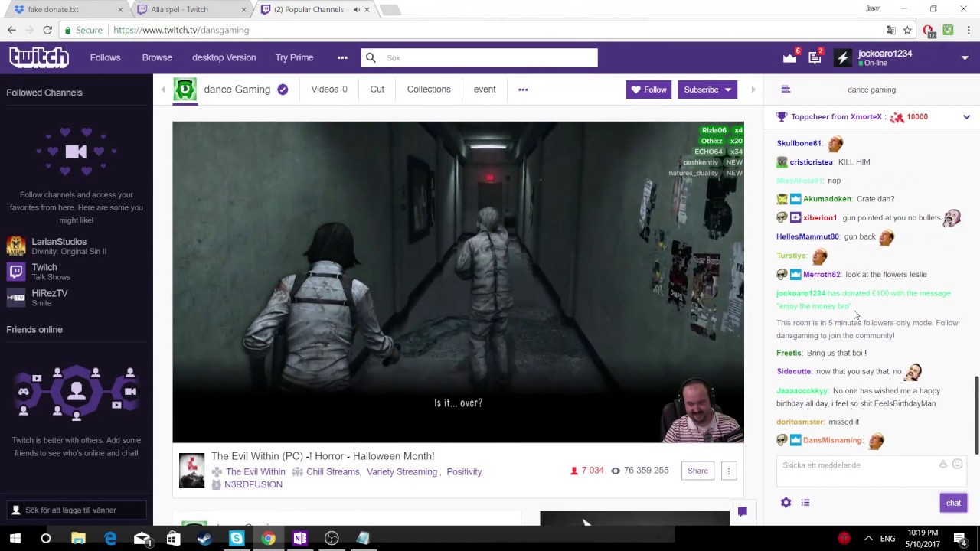Follow the dance Gaming channel

coord(648,90)
